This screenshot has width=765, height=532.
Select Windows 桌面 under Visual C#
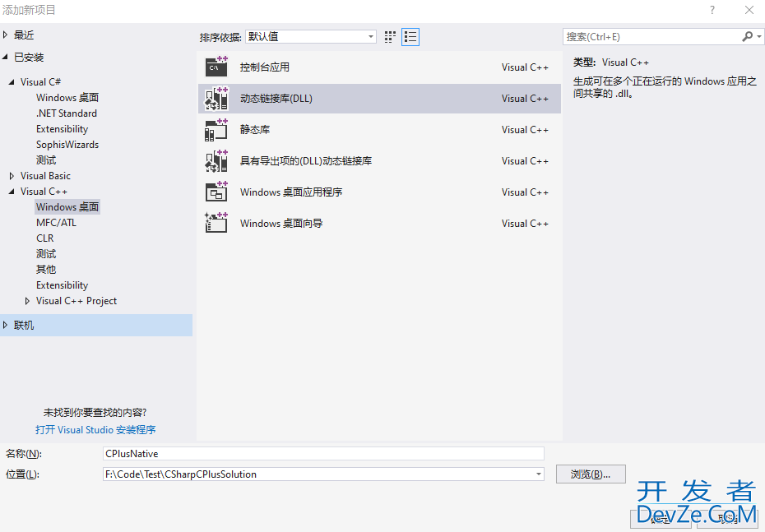tap(67, 98)
